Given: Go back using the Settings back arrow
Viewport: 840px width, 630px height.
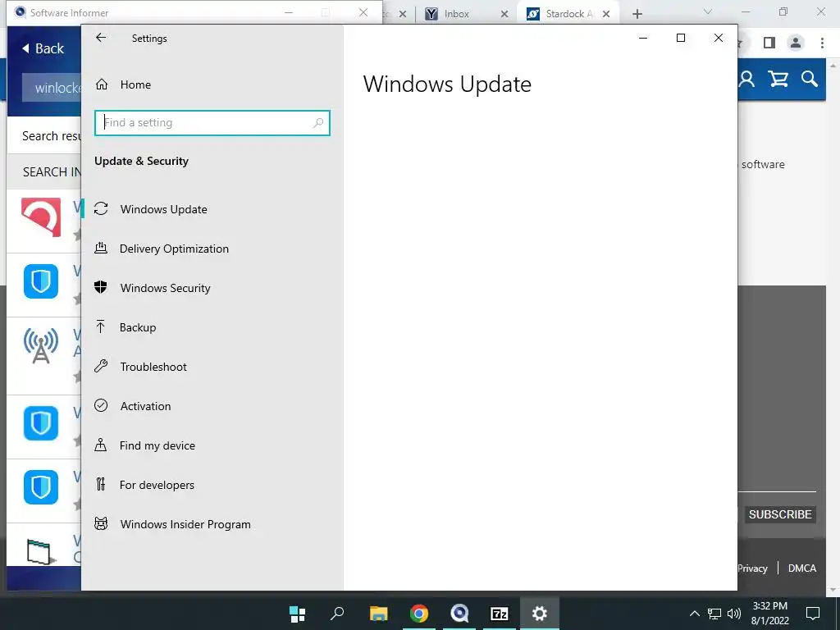Looking at the screenshot, I should pos(101,38).
